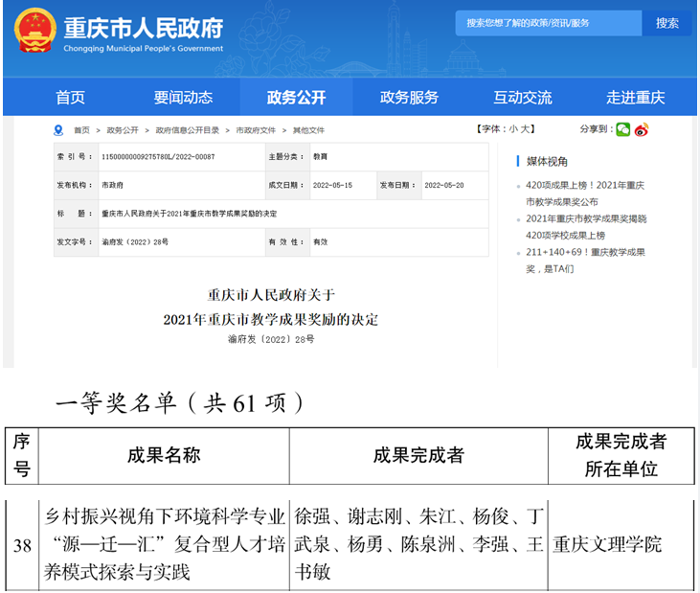Share to Weibo icon
Image resolution: width=700 pixels, height=593 pixels.
[x=642, y=129]
